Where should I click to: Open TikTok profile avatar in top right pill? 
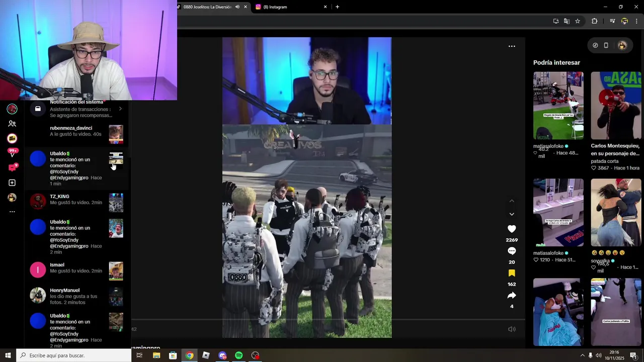[622, 45]
